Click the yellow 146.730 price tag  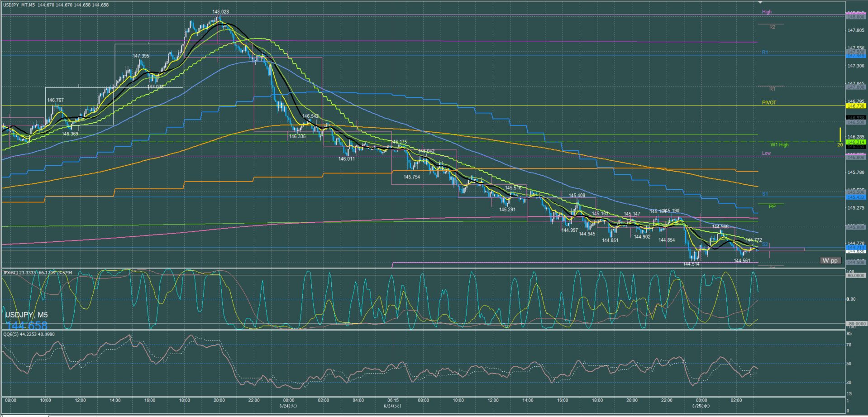tap(856, 106)
